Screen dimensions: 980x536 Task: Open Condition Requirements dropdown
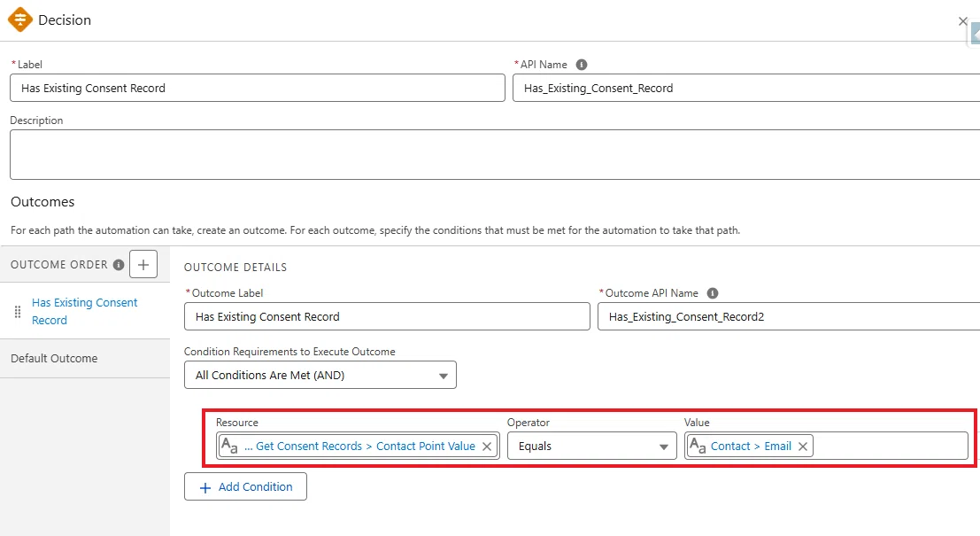[x=320, y=375]
